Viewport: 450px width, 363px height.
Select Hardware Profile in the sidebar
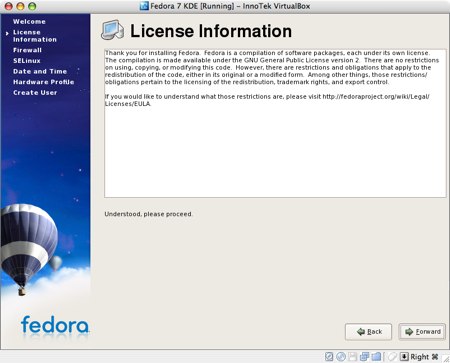[x=44, y=82]
